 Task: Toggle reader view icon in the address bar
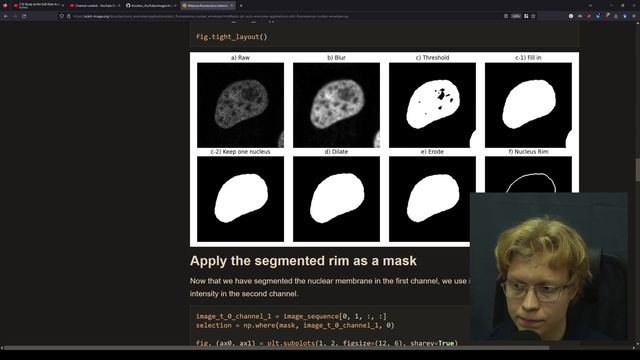506,16
